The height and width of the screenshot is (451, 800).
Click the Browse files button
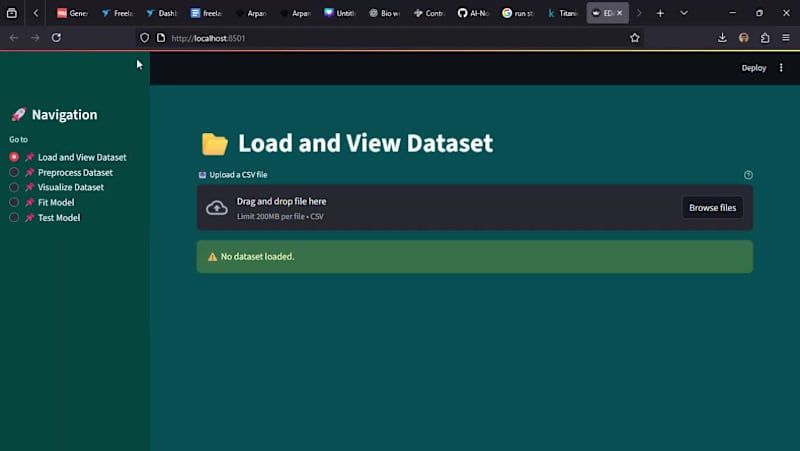[712, 208]
